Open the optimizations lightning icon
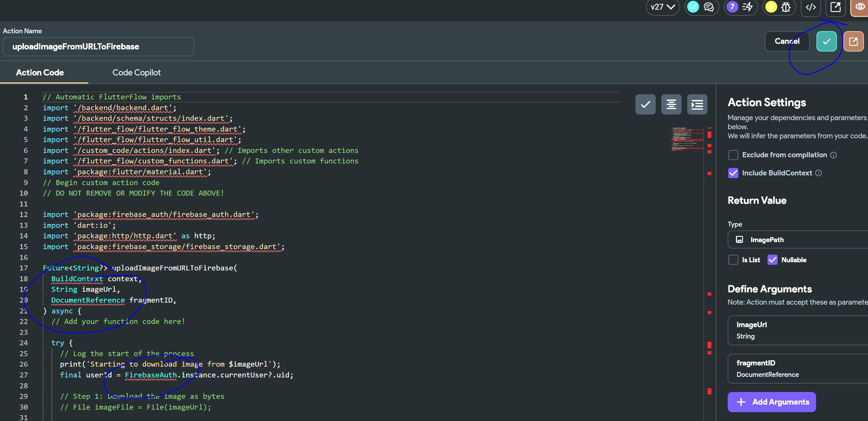 click(747, 7)
